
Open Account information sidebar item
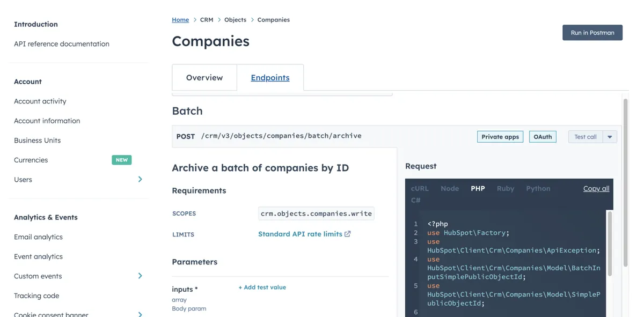pyautogui.click(x=47, y=121)
